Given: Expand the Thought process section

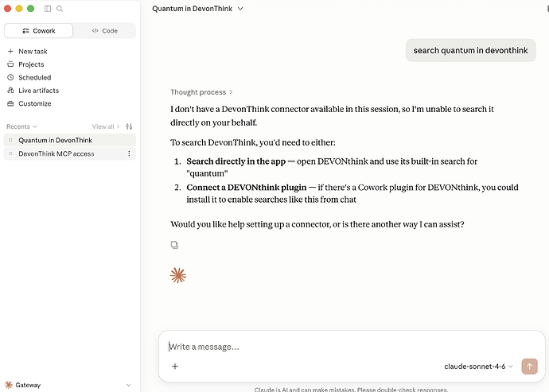Looking at the screenshot, I should point(201,92).
